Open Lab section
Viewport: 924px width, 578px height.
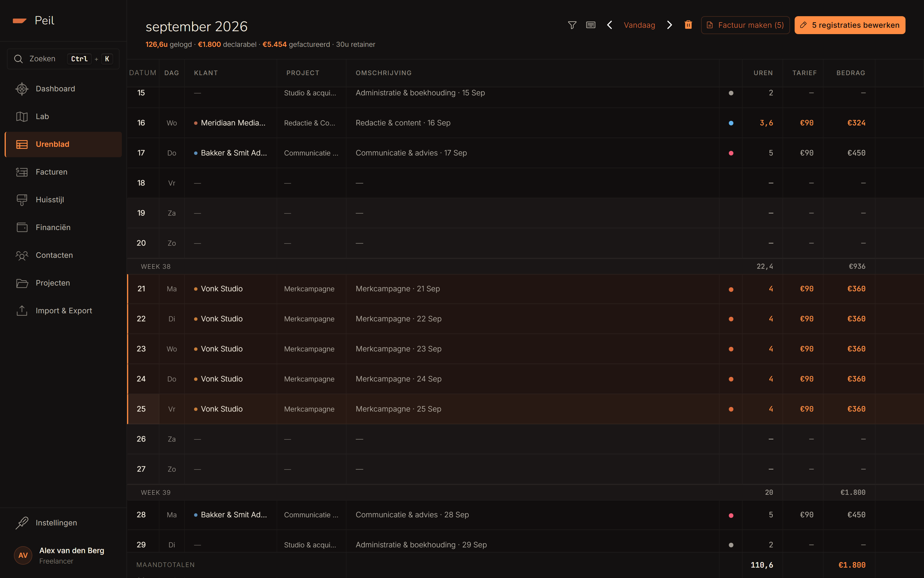(x=64, y=116)
